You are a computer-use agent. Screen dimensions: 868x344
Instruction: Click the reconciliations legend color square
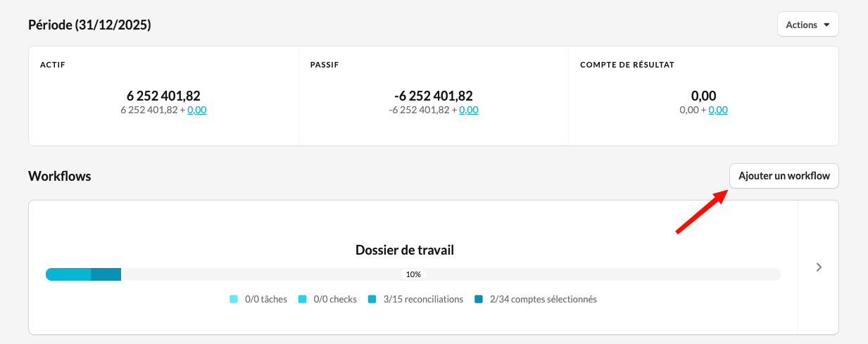pyautogui.click(x=372, y=299)
